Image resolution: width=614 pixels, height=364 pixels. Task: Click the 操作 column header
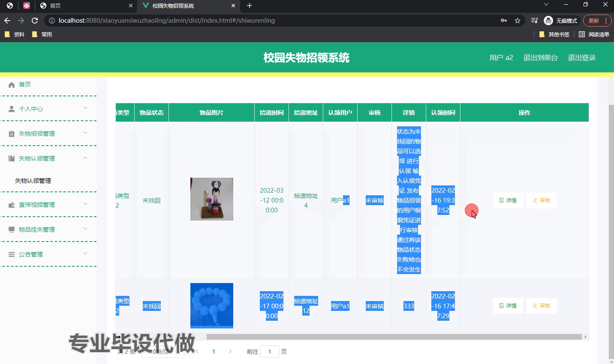(524, 113)
